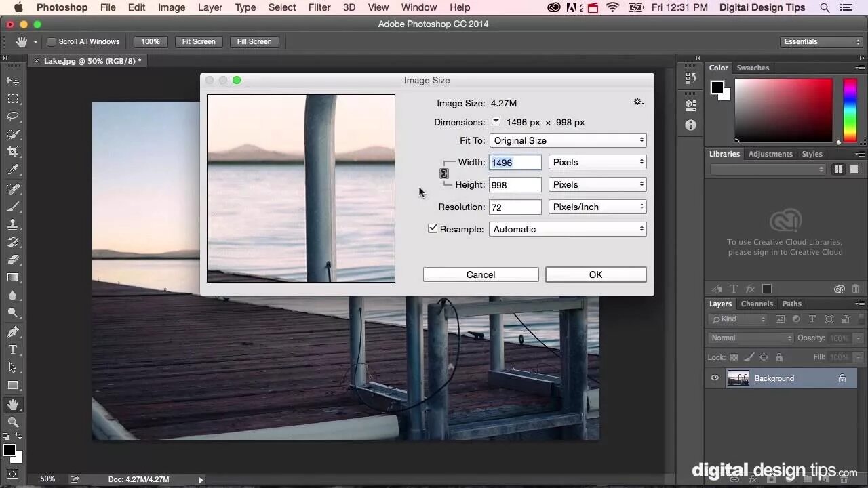Select the Eraser tool
868x488 pixels.
13,260
